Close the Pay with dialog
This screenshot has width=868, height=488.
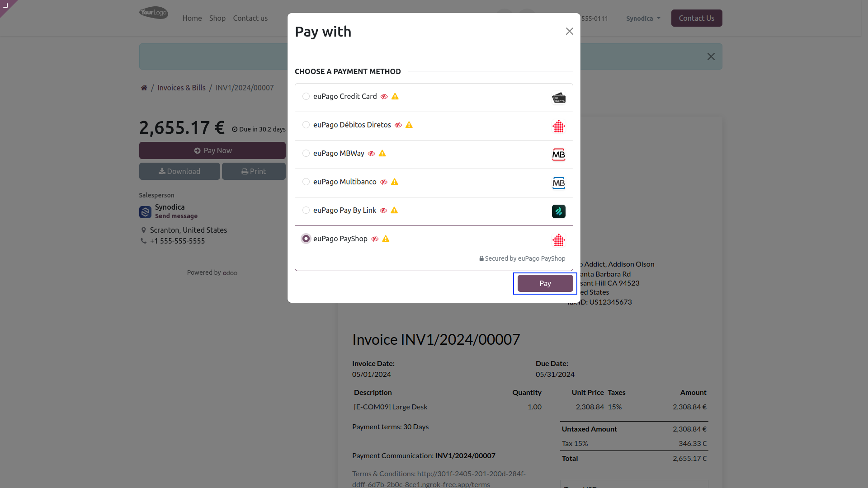pyautogui.click(x=570, y=31)
